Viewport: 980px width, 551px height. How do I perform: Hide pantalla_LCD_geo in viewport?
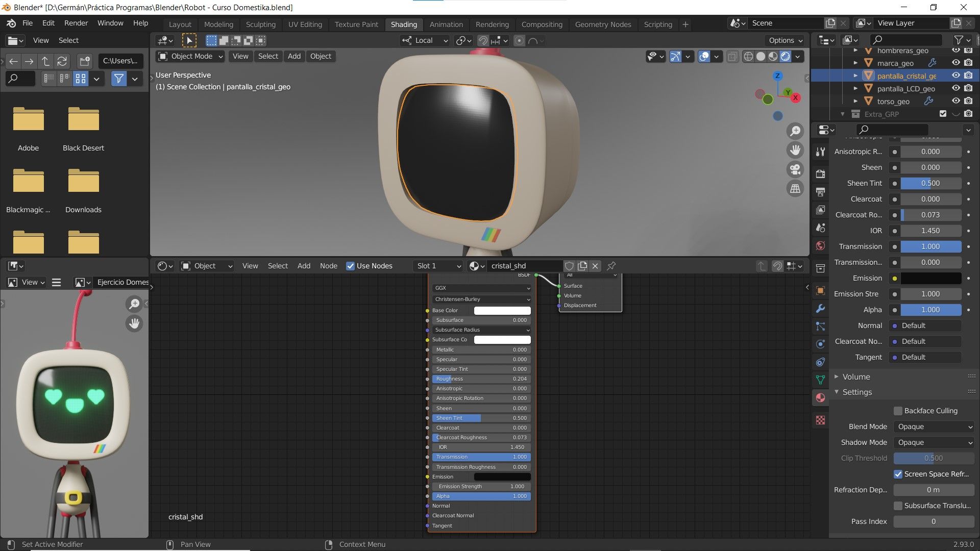tap(956, 88)
